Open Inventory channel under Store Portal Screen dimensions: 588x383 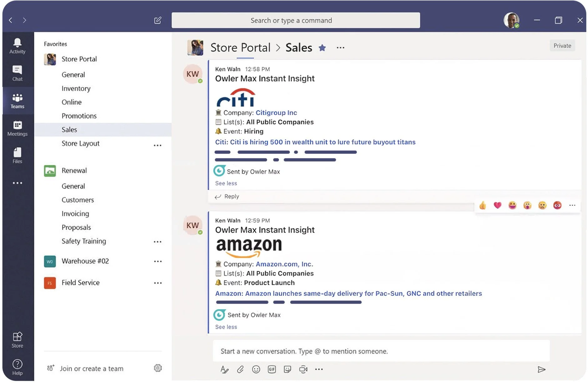[x=76, y=89]
